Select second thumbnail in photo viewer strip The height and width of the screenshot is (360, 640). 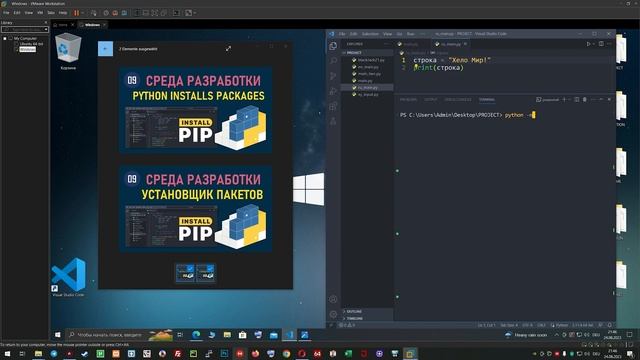click(205, 273)
